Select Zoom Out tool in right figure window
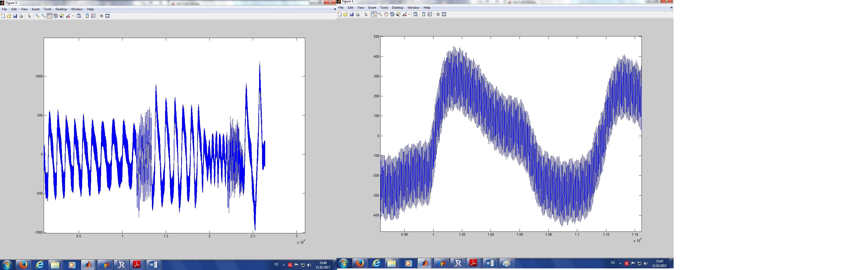The height and width of the screenshot is (270, 868). (380, 15)
